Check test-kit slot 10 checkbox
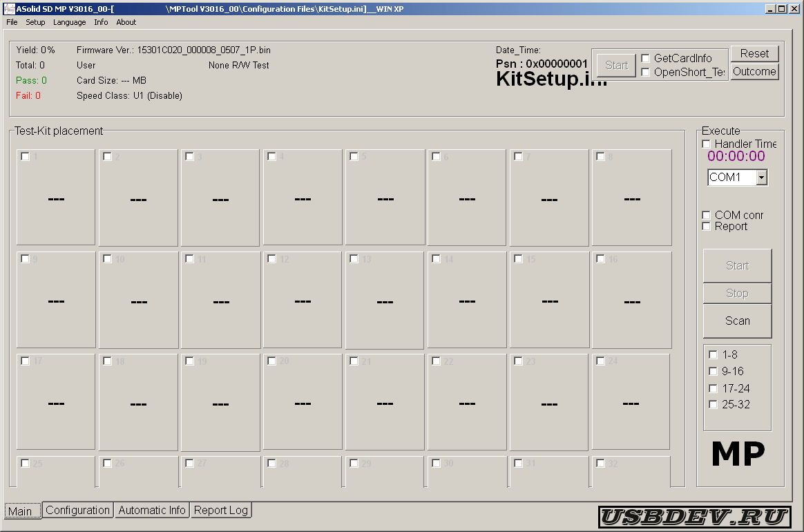 [107, 258]
